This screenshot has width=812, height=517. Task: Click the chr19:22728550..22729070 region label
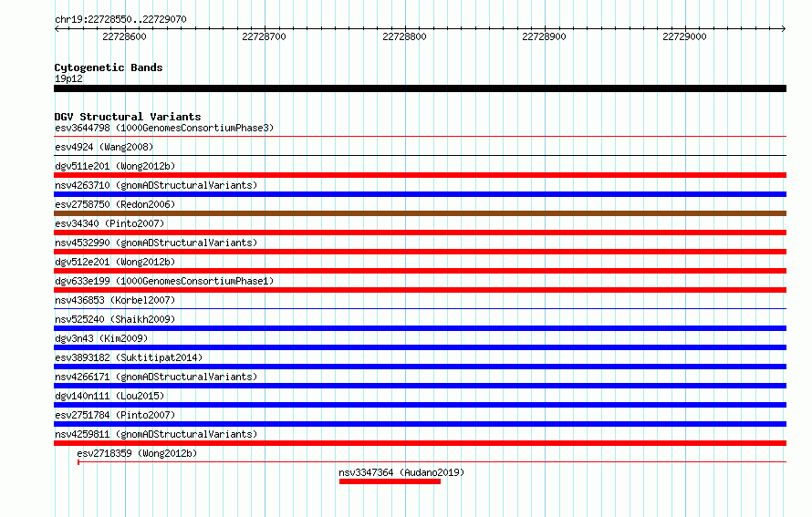(120, 19)
